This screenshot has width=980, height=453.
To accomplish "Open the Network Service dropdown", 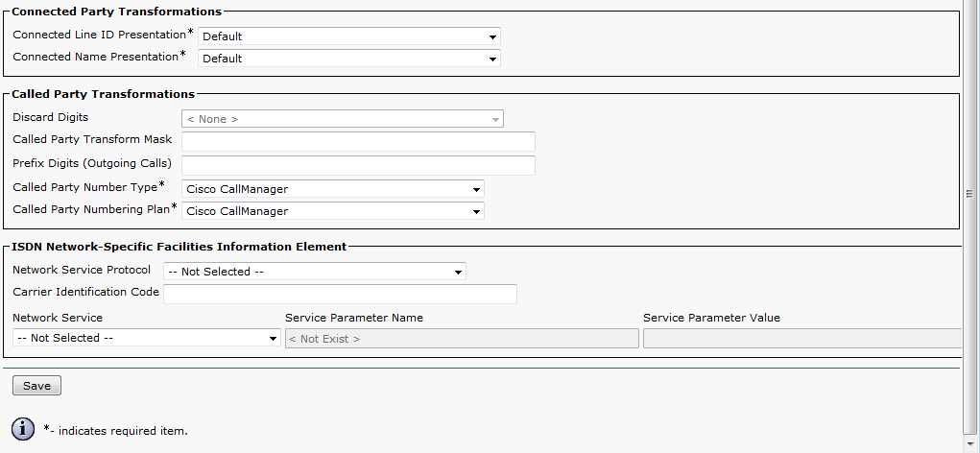I will (x=146, y=338).
